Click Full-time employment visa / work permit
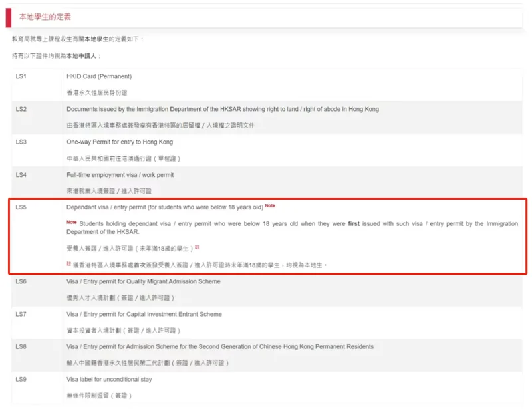 coord(120,174)
